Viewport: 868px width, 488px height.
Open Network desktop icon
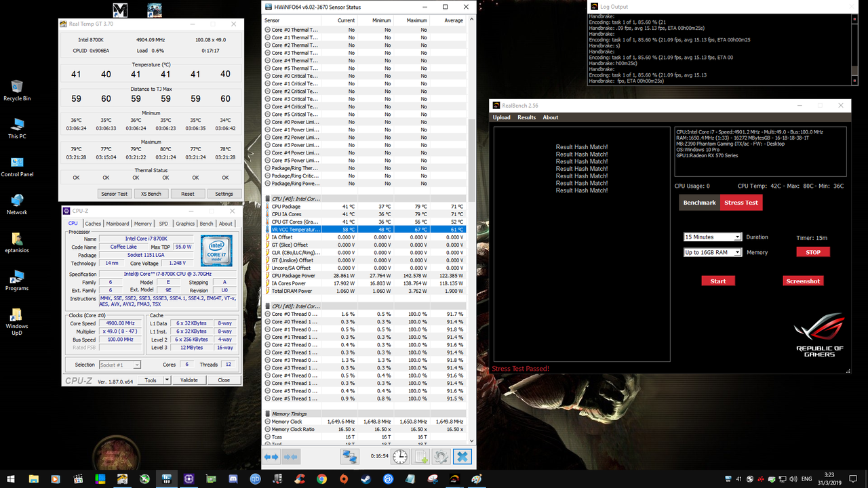click(x=17, y=204)
